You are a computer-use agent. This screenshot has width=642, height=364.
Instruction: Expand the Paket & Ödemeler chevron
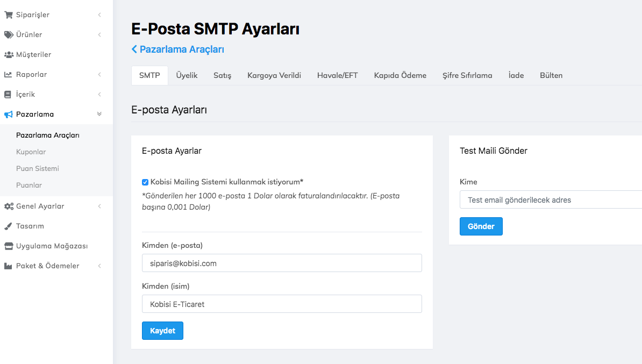click(99, 266)
